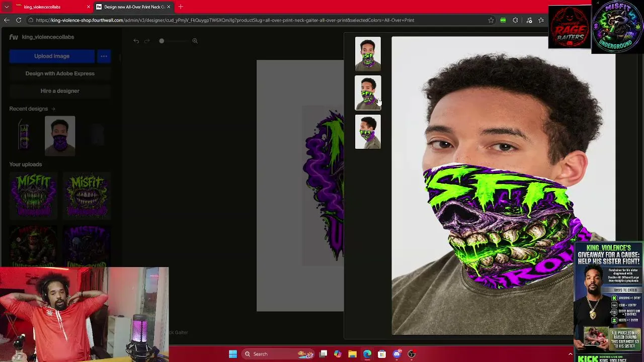
Task: Open the more options menu beside Upload image
Action: click(x=104, y=56)
